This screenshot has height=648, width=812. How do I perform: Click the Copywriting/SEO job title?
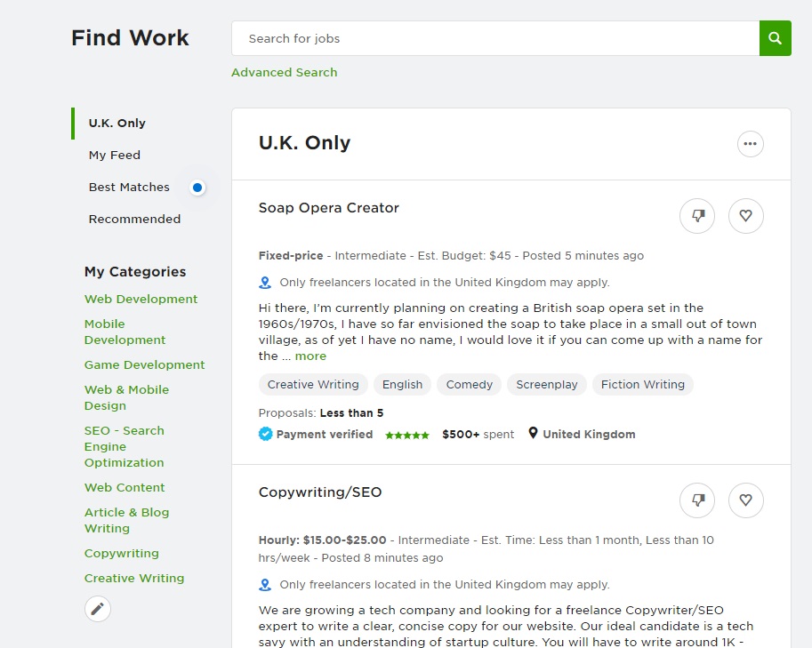pyautogui.click(x=319, y=492)
